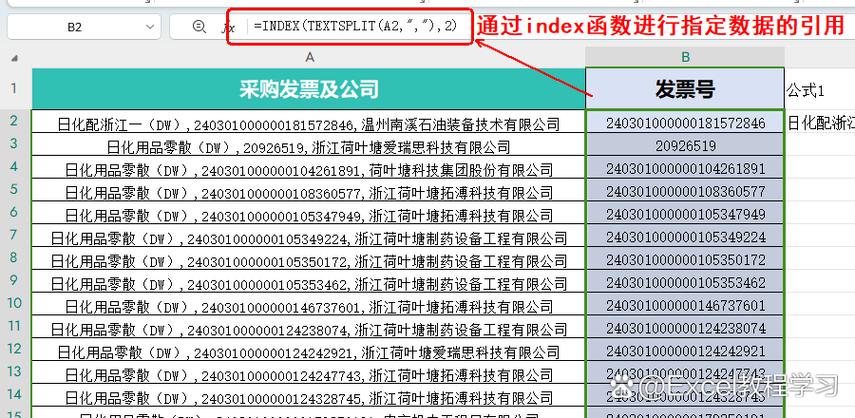Screen dimensions: 855x418
Task: Select row 1 header
Action: [14, 89]
